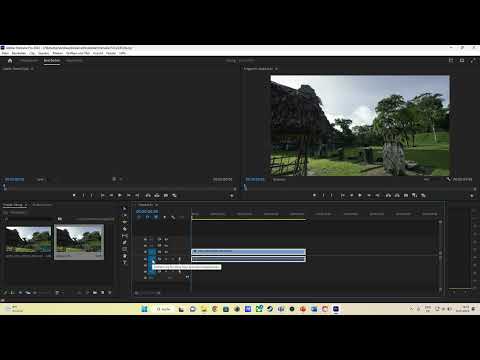480x360 pixels.
Task: Switch to Exportieren workspace tab
Action: point(74,61)
